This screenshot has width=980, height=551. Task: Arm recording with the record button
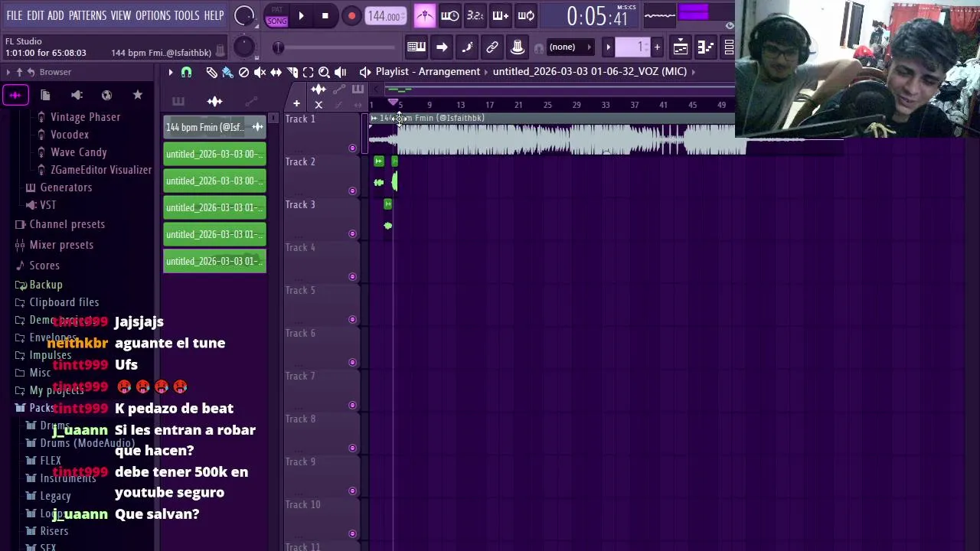tap(351, 16)
